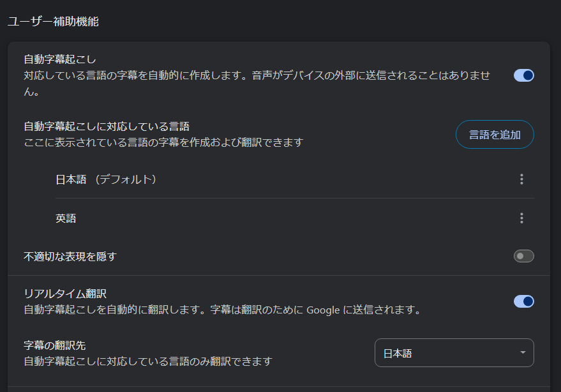Image resolution: width=561 pixels, height=392 pixels.
Task: Disable the リアルタイム翻訳 switch
Action: 523,301
